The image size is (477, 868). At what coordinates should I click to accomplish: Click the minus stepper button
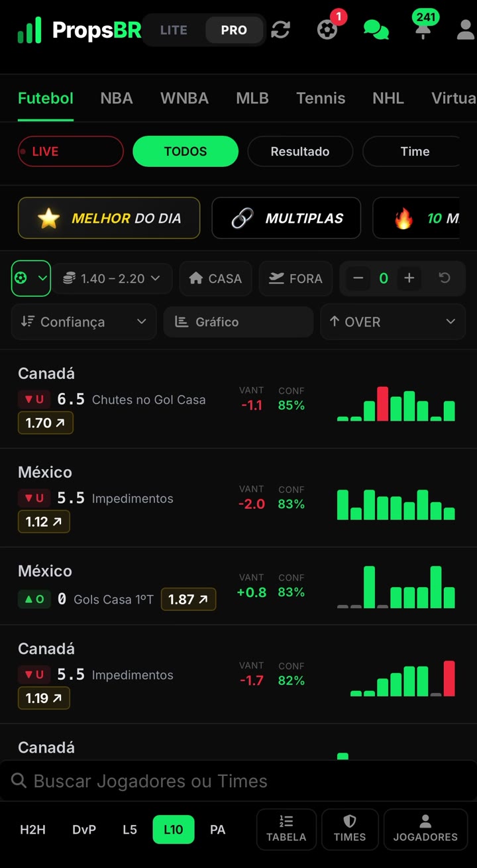(x=358, y=278)
